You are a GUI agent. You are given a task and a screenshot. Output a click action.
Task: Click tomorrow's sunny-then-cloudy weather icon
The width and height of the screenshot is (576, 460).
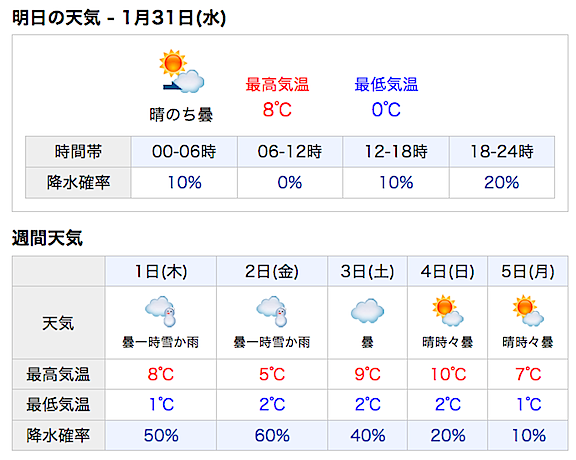pos(181,71)
